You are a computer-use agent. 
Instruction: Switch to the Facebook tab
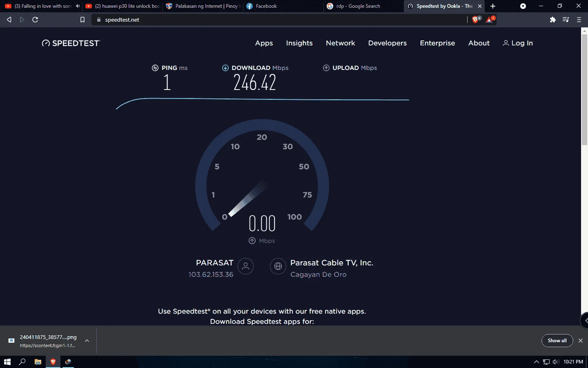(x=284, y=6)
